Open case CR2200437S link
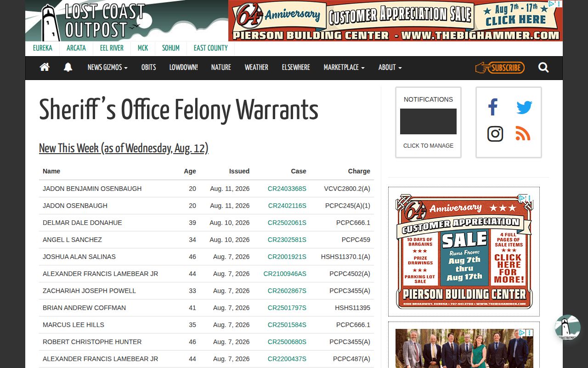This screenshot has width=588, height=368. tap(287, 359)
